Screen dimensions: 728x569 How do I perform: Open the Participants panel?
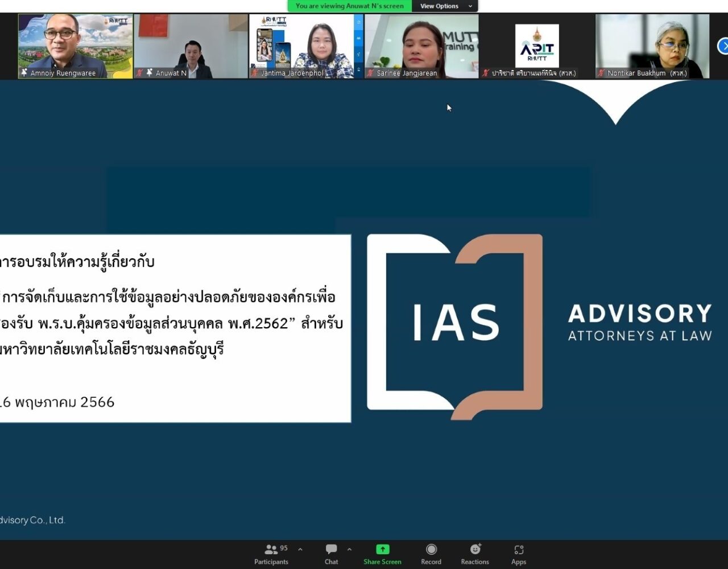point(271,554)
